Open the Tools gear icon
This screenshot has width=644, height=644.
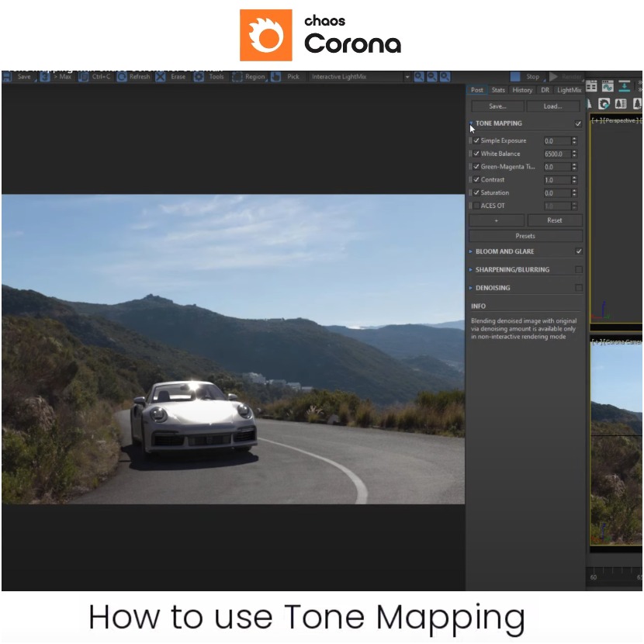point(199,77)
